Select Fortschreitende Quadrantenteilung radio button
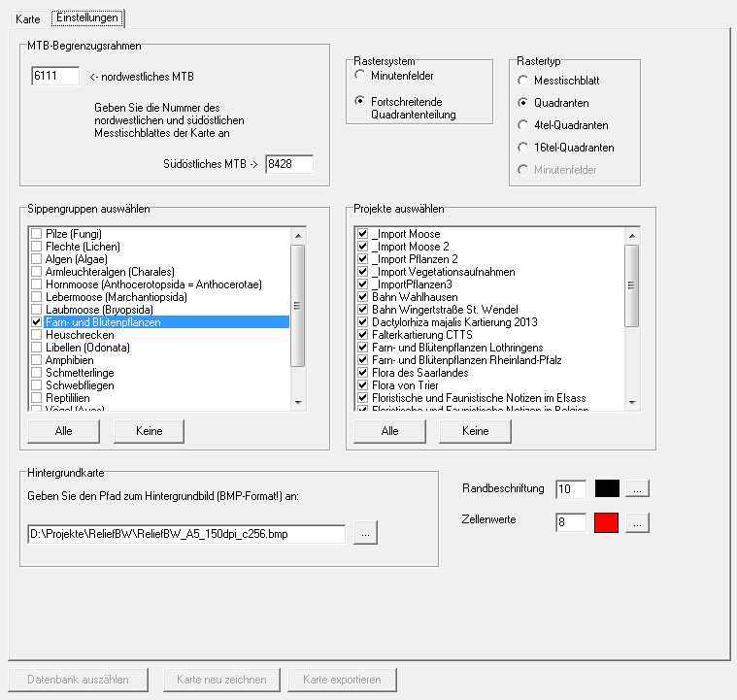 point(360,101)
